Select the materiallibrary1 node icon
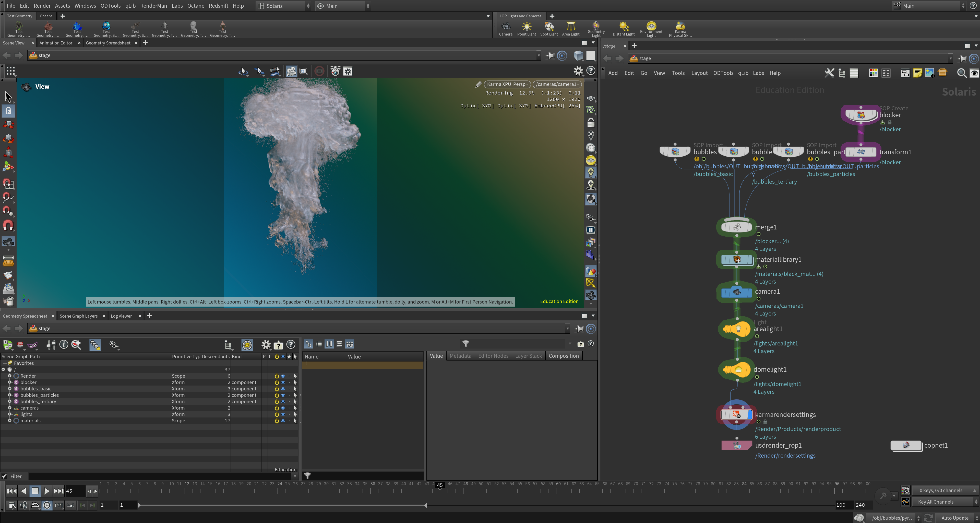Image resolution: width=980 pixels, height=523 pixels. [736, 260]
